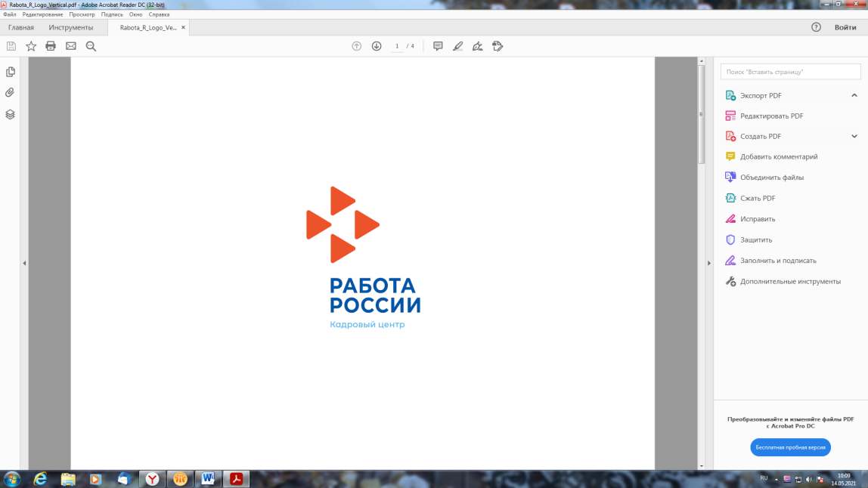The height and width of the screenshot is (488, 868).
Task: Start the Бесплатная пробная версия
Action: click(791, 447)
